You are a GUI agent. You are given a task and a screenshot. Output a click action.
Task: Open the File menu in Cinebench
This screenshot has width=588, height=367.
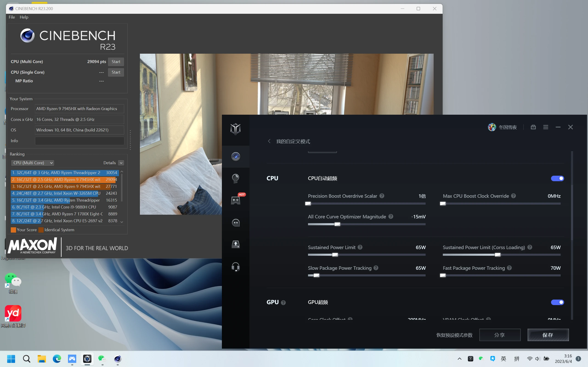pyautogui.click(x=12, y=17)
